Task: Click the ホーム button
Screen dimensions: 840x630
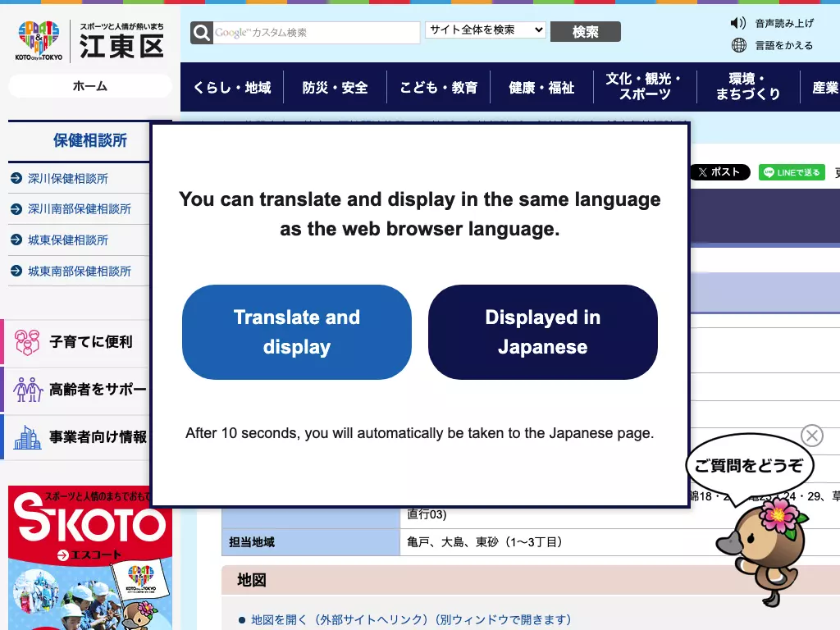Action: tap(90, 85)
